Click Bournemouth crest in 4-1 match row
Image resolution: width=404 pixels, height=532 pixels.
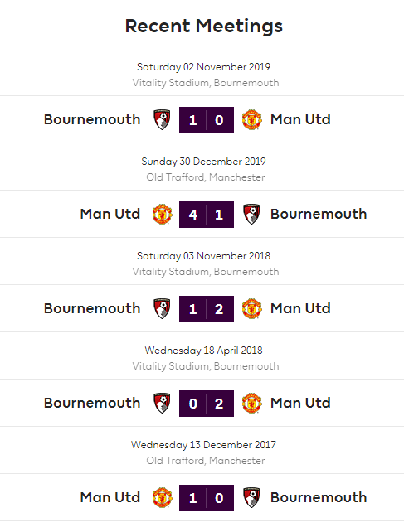252,214
